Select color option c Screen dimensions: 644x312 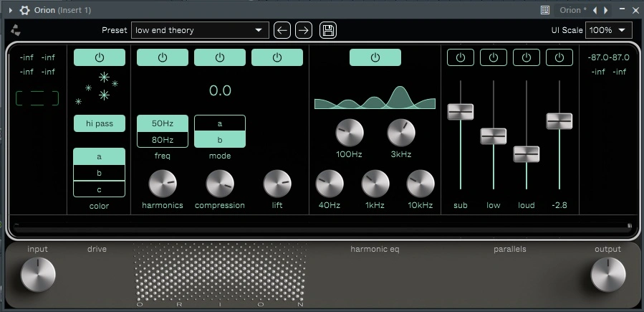pyautogui.click(x=100, y=189)
